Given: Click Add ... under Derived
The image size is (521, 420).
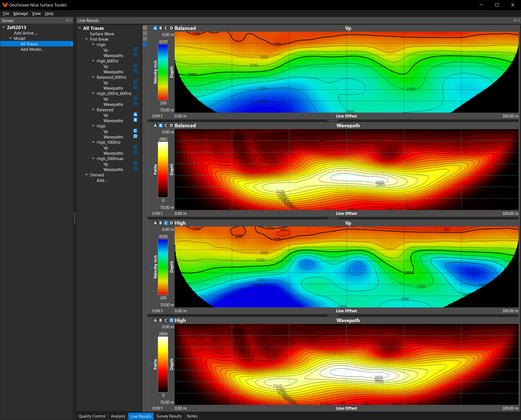Looking at the screenshot, I should [x=102, y=180].
